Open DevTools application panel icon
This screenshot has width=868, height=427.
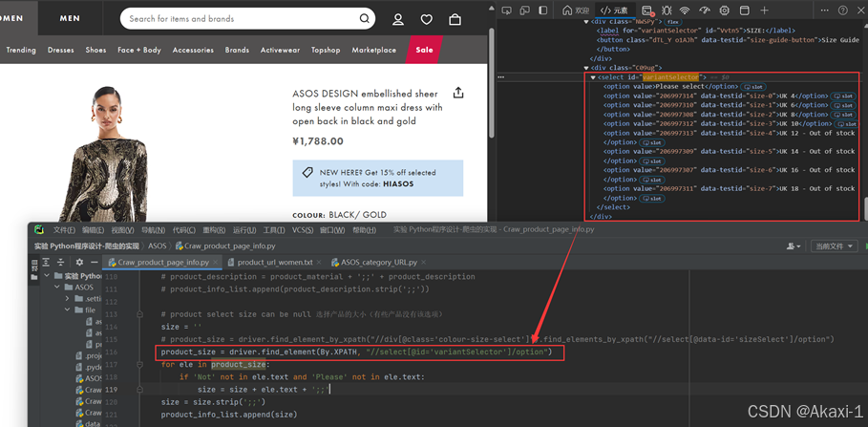pyautogui.click(x=745, y=10)
